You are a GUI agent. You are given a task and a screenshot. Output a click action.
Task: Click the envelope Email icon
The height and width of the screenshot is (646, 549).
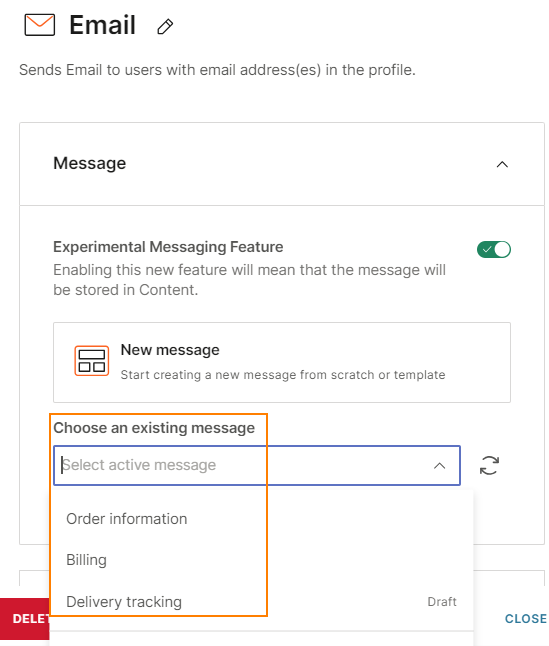(40, 25)
